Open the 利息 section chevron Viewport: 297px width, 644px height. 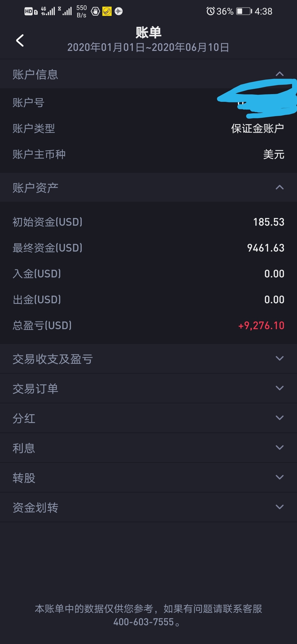coord(279,447)
